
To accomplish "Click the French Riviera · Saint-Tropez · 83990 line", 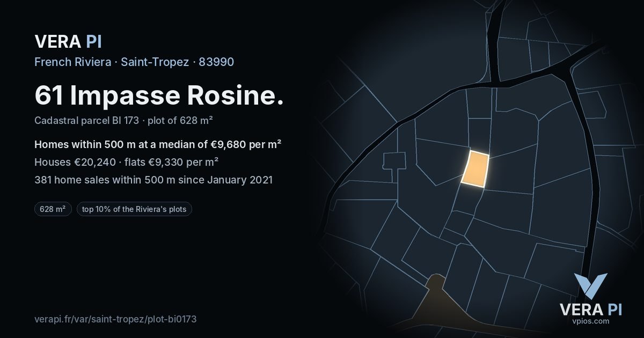I will (134, 62).
